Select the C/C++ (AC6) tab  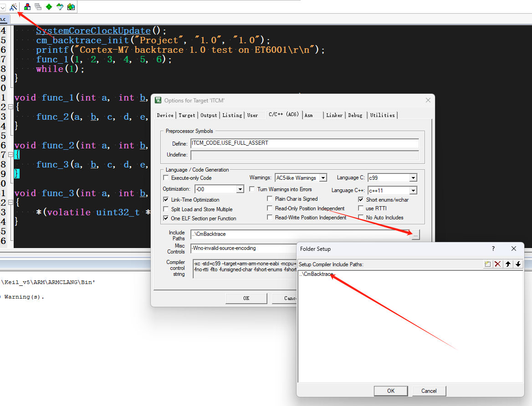(x=284, y=114)
